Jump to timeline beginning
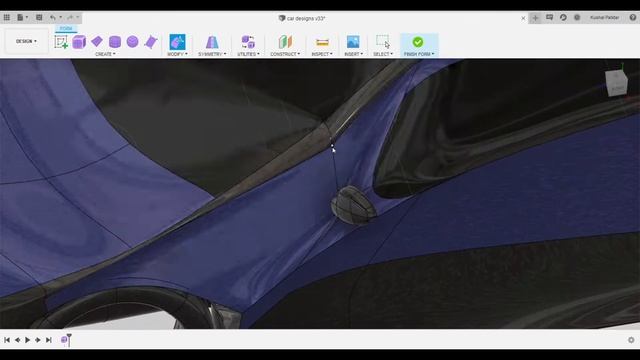This screenshot has width=640, height=360. click(x=7, y=340)
